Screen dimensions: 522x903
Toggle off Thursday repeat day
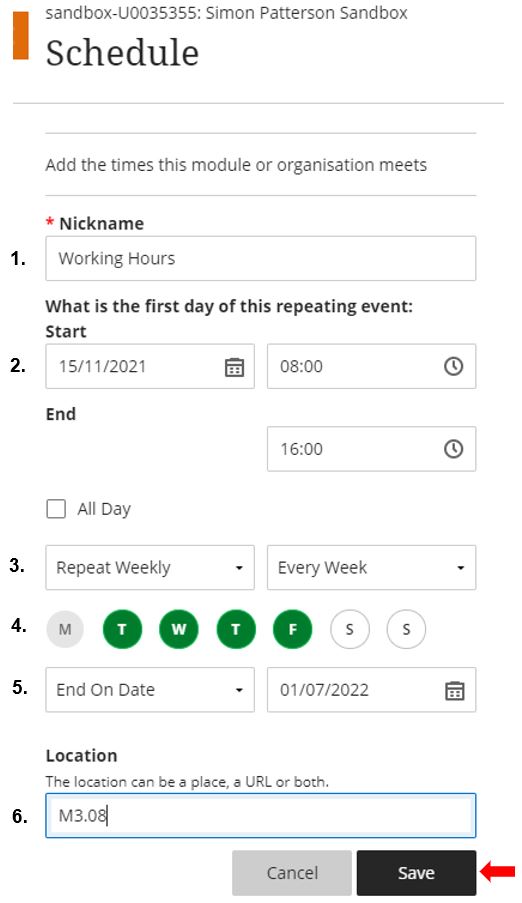point(236,629)
